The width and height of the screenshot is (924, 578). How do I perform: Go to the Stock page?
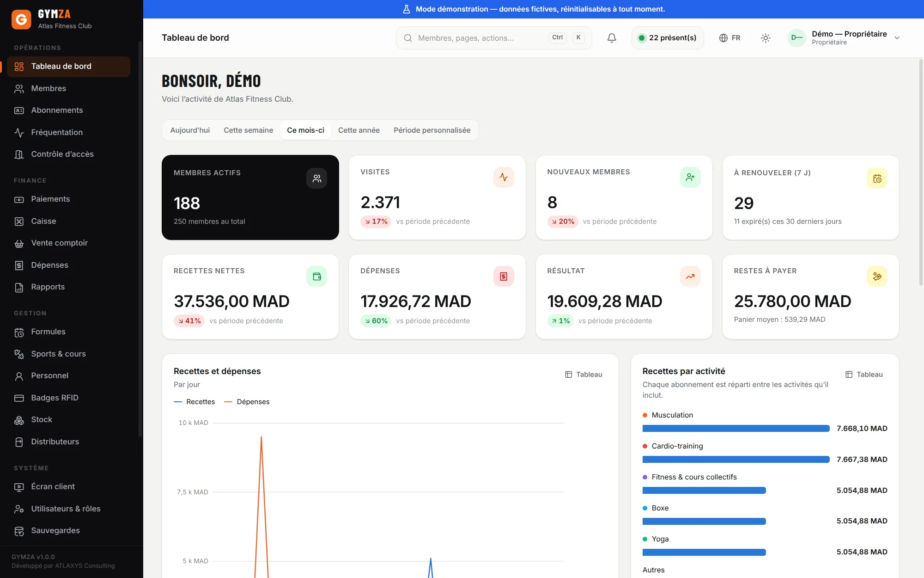point(68,419)
